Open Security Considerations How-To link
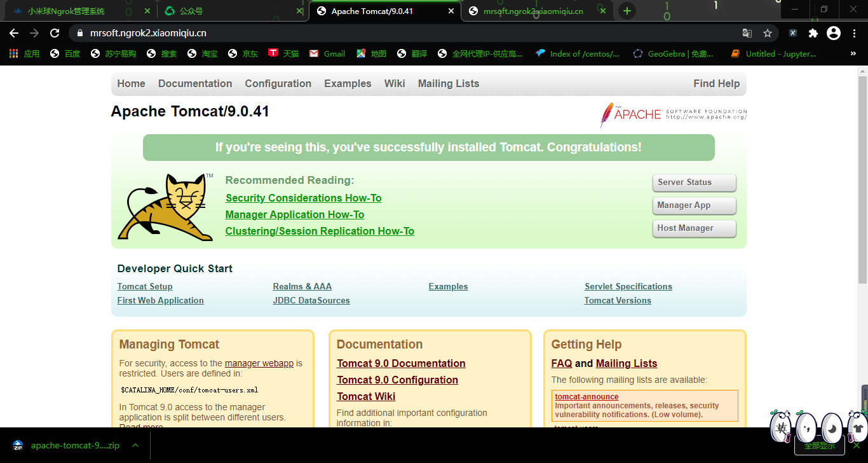The image size is (868, 463). 304,198
